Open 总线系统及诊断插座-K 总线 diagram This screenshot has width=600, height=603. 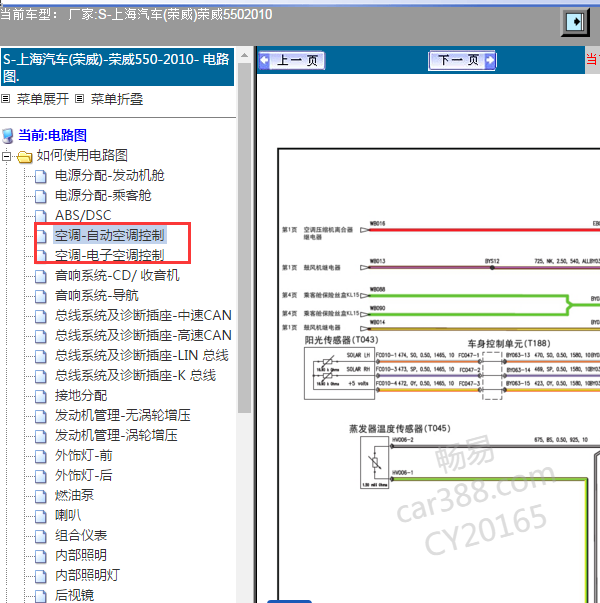click(x=135, y=375)
